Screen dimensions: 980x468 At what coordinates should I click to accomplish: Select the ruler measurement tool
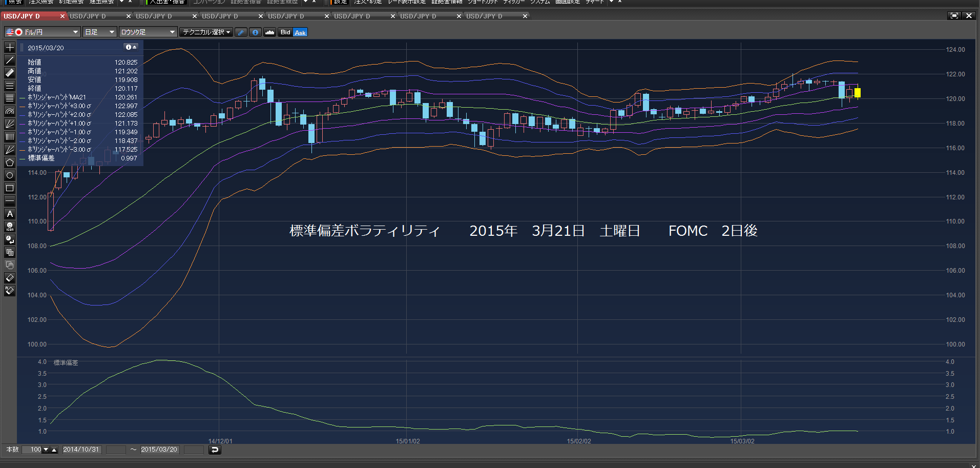click(x=10, y=73)
